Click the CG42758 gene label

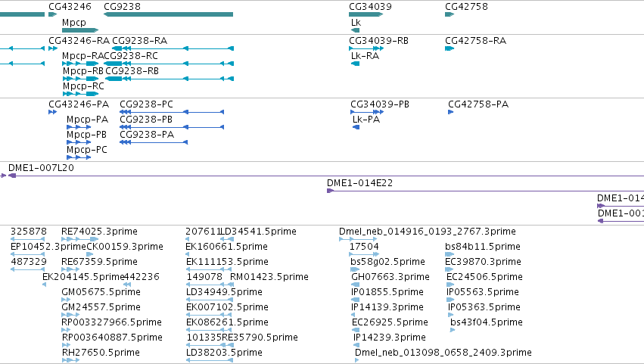click(467, 7)
